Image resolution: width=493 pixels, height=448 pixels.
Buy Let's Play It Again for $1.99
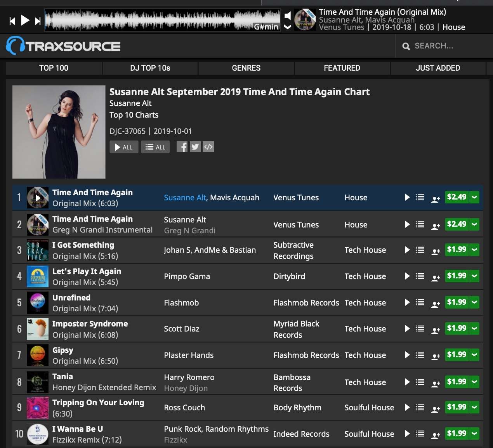(x=457, y=276)
